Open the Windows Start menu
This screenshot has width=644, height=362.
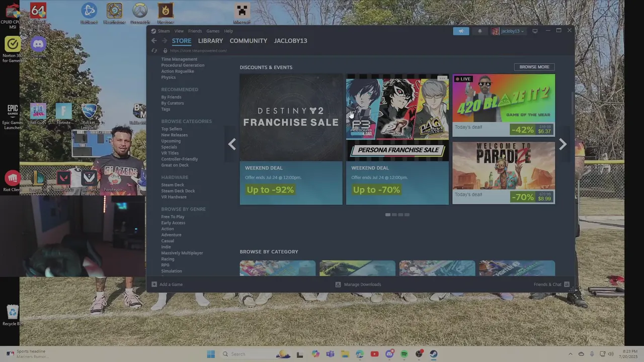tap(211, 354)
